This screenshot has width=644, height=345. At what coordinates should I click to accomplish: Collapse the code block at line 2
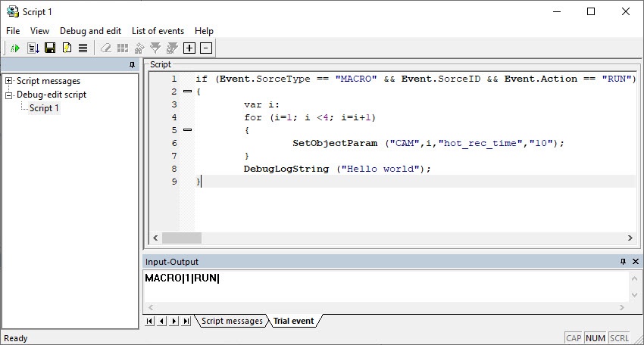tap(187, 92)
